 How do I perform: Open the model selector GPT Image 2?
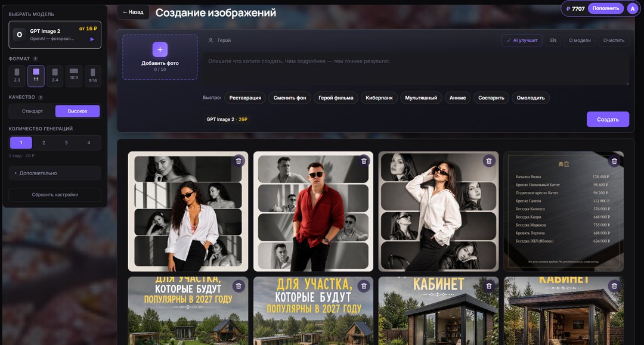click(x=55, y=35)
